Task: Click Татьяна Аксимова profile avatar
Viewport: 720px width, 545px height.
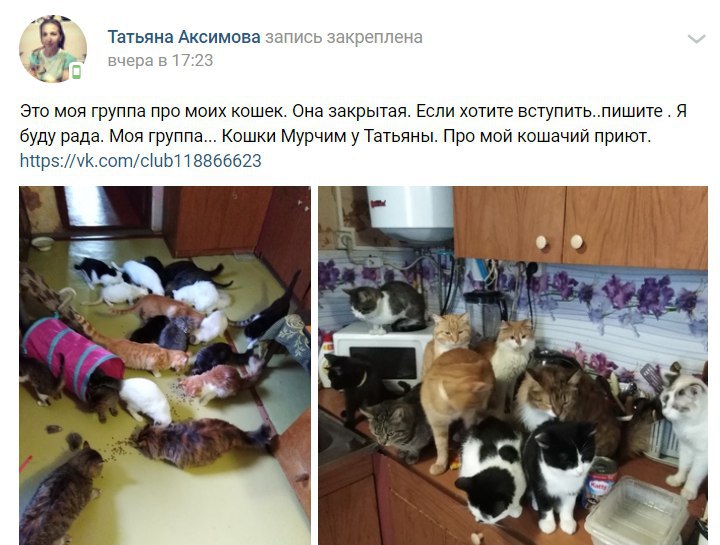Action: click(53, 49)
